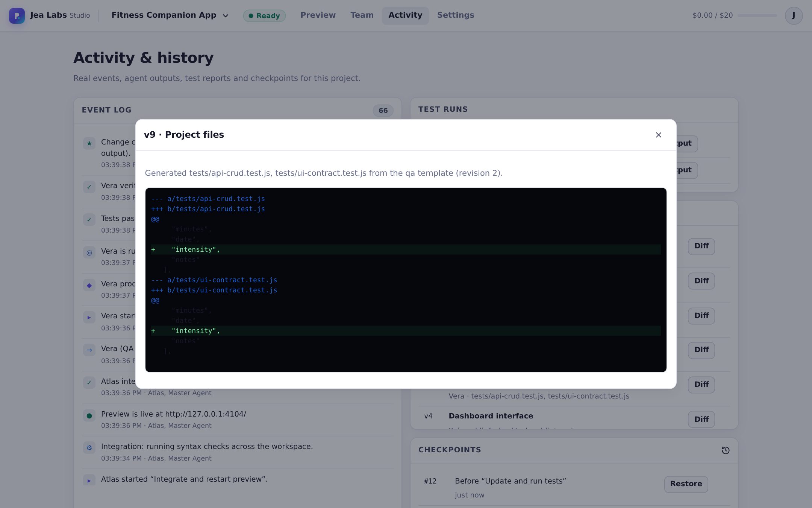The image size is (812, 508).
Task: Click the 66 event count badge
Action: click(383, 110)
